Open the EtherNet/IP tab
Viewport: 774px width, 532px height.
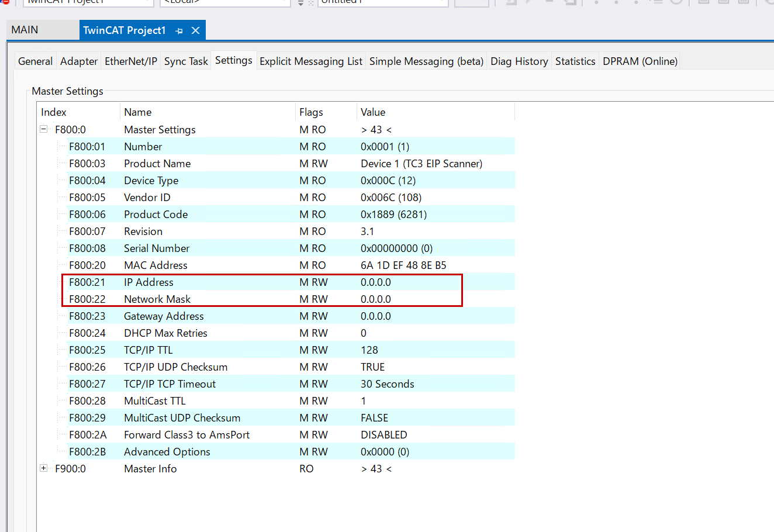(131, 61)
